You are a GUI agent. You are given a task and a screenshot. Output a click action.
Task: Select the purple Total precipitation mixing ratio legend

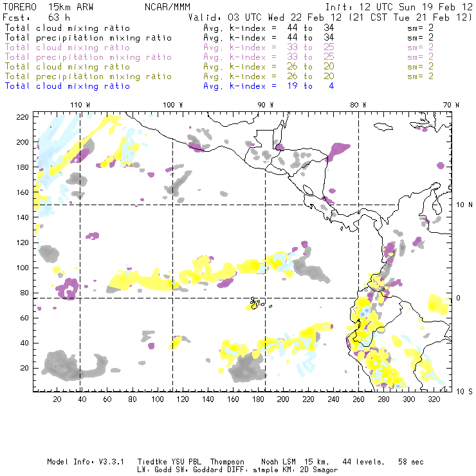click(x=87, y=57)
